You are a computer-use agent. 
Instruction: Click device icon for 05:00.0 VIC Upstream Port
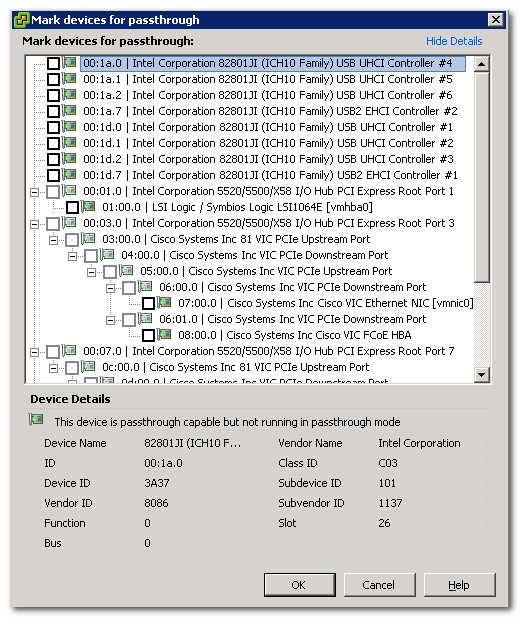pos(126,270)
